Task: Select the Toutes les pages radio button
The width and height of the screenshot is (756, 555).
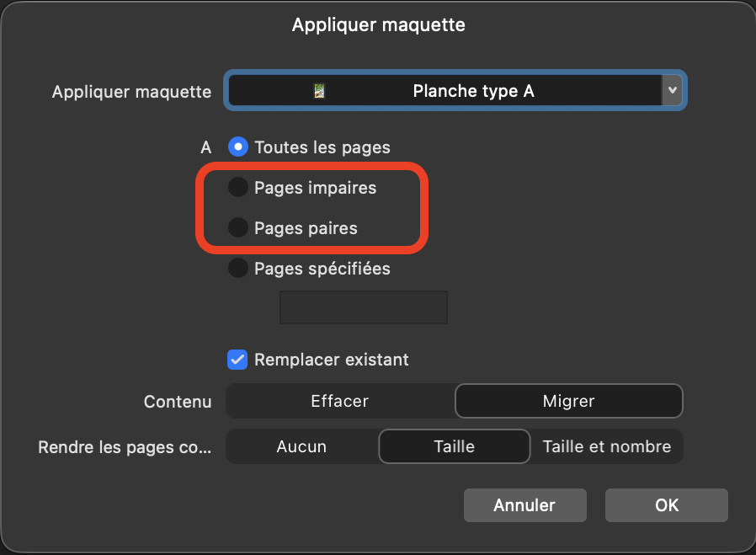Action: 238,147
